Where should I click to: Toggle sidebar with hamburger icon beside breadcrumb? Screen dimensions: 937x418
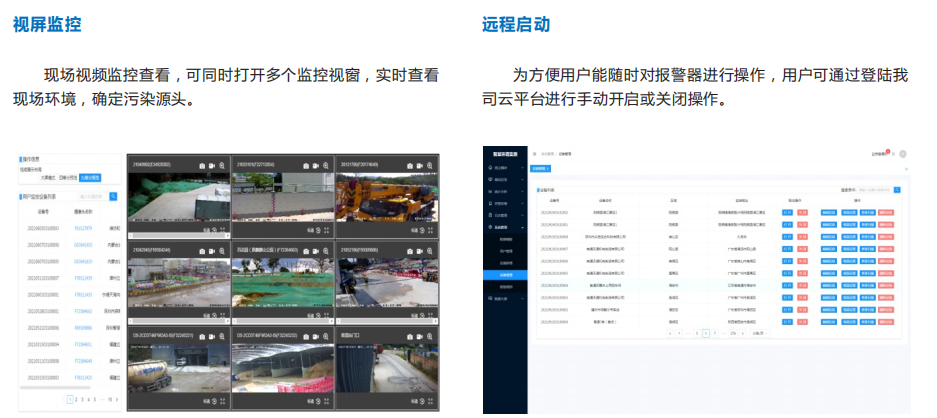click(534, 154)
